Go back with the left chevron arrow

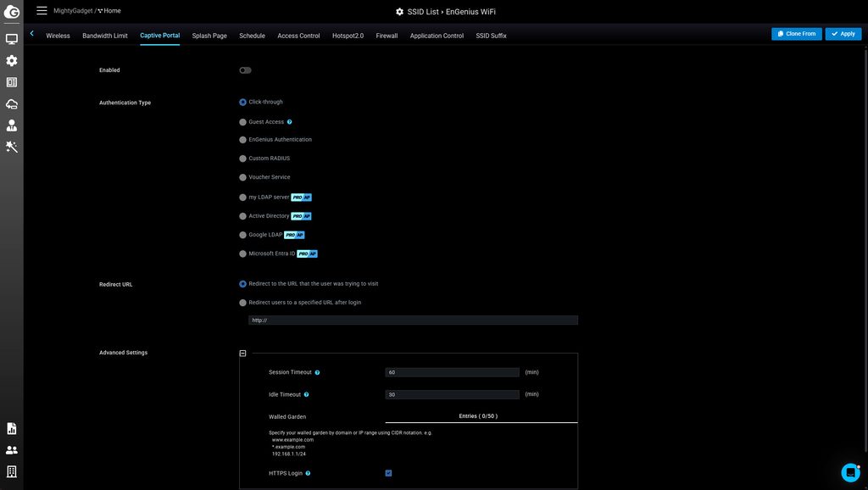pyautogui.click(x=32, y=34)
